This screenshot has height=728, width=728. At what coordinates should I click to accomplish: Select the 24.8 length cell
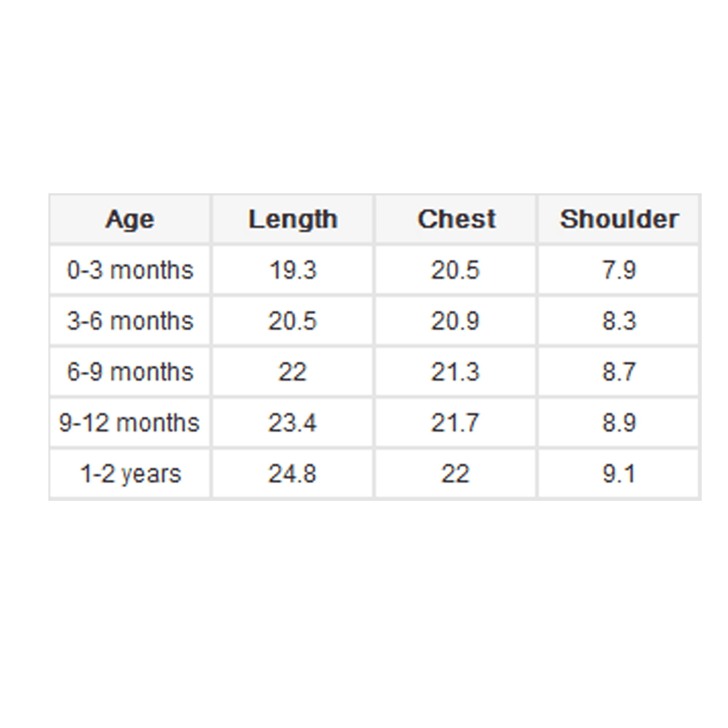pos(292,473)
